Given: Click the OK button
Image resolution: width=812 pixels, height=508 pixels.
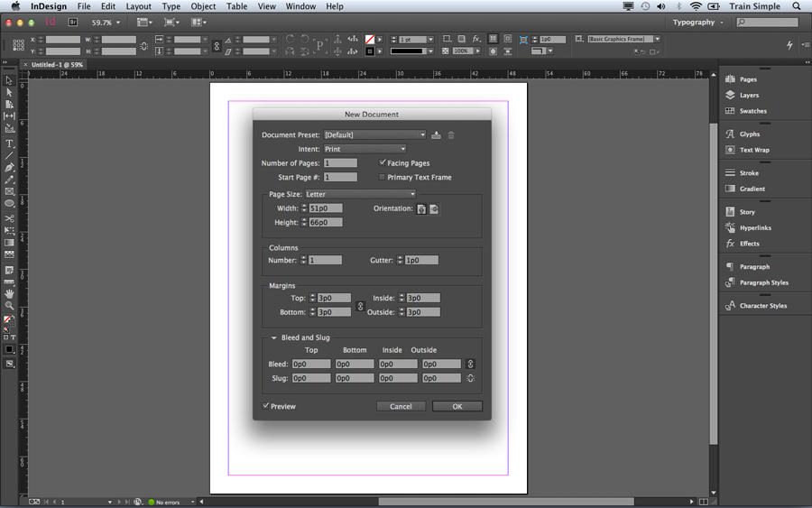Looking at the screenshot, I should [457, 407].
